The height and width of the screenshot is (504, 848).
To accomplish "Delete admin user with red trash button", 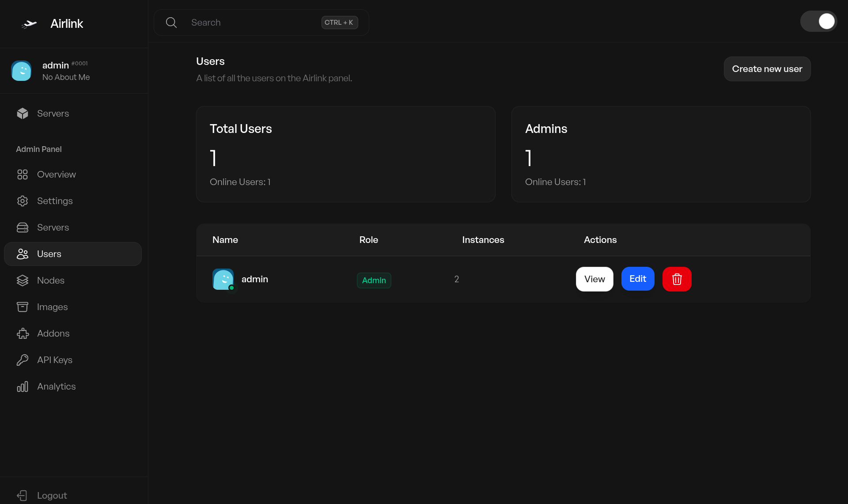I will pos(677,279).
